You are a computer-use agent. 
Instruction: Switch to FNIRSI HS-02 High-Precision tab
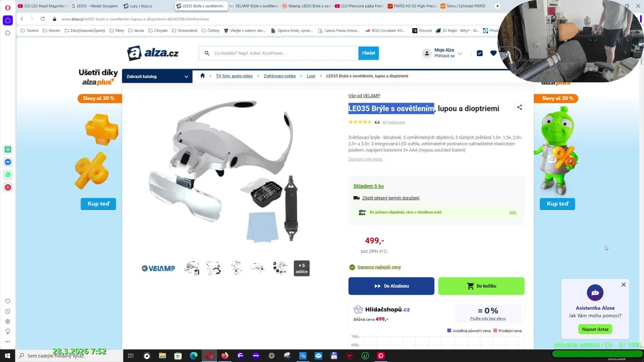[412, 6]
